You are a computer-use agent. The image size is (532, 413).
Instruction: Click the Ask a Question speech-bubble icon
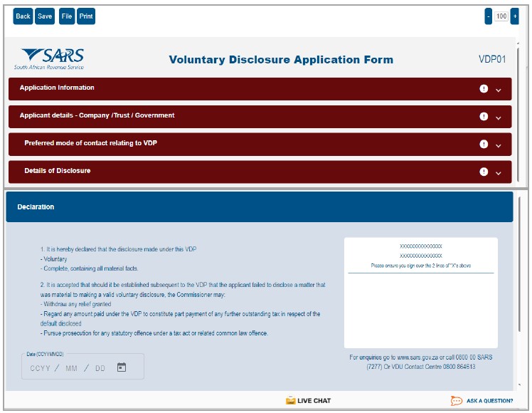[457, 401]
